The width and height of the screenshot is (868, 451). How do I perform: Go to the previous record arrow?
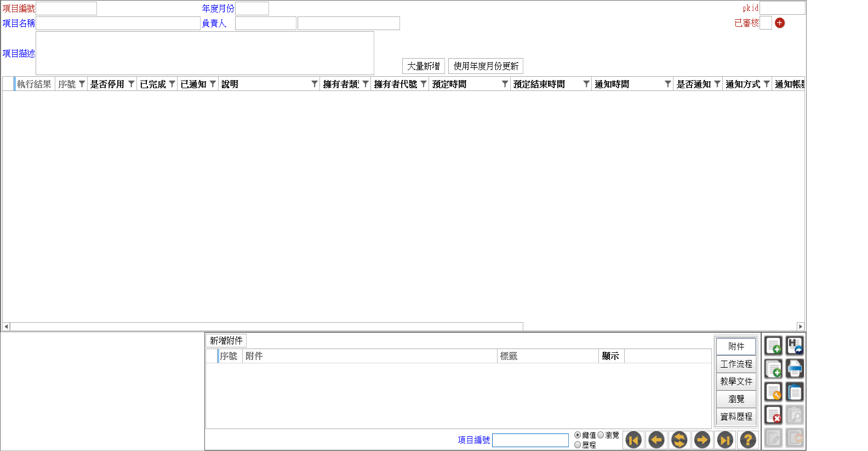tap(656, 439)
